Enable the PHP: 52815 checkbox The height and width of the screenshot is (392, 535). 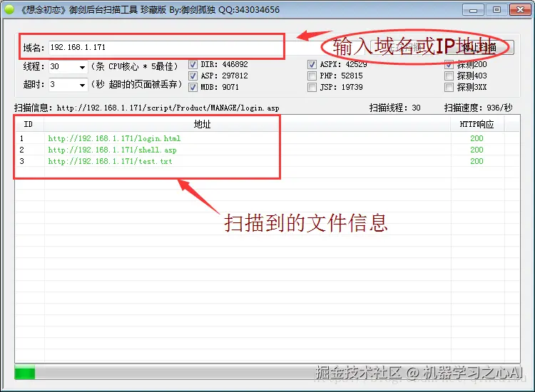coord(312,76)
